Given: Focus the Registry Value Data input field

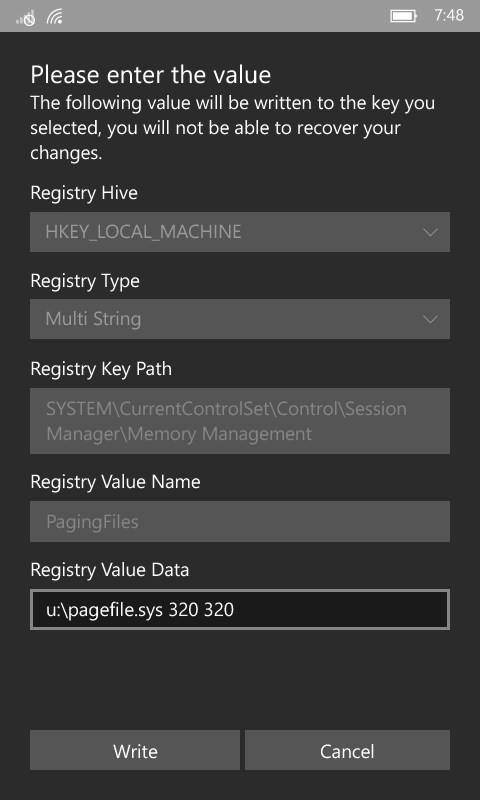Looking at the screenshot, I should tap(240, 609).
